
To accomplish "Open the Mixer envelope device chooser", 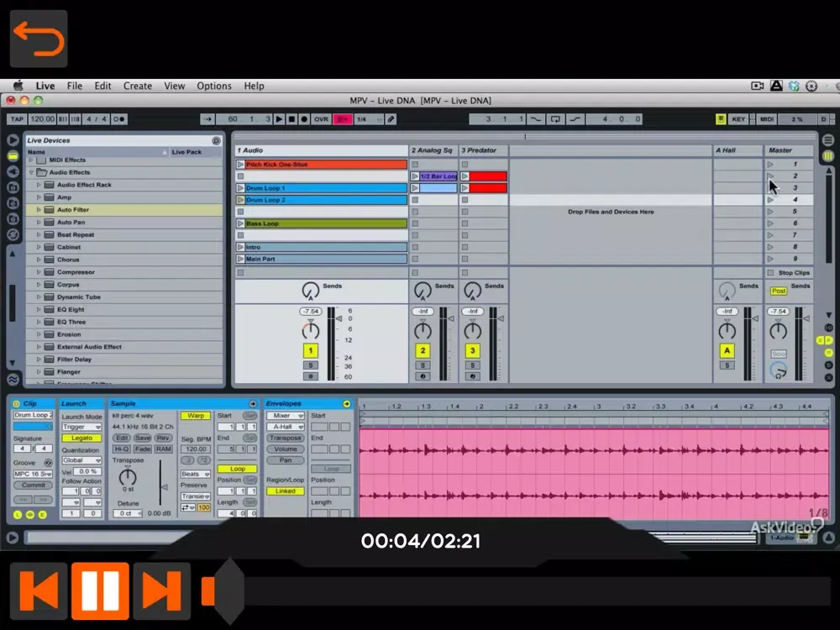I will pos(285,416).
